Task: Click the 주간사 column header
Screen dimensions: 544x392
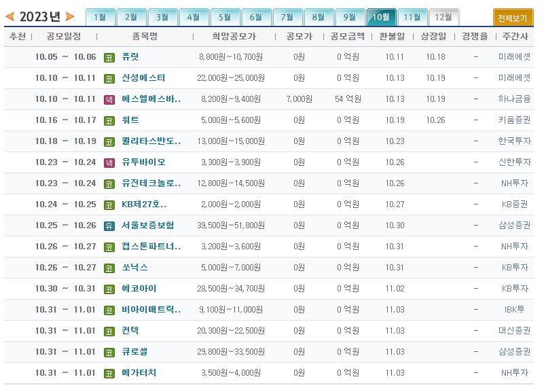Action: (x=515, y=37)
